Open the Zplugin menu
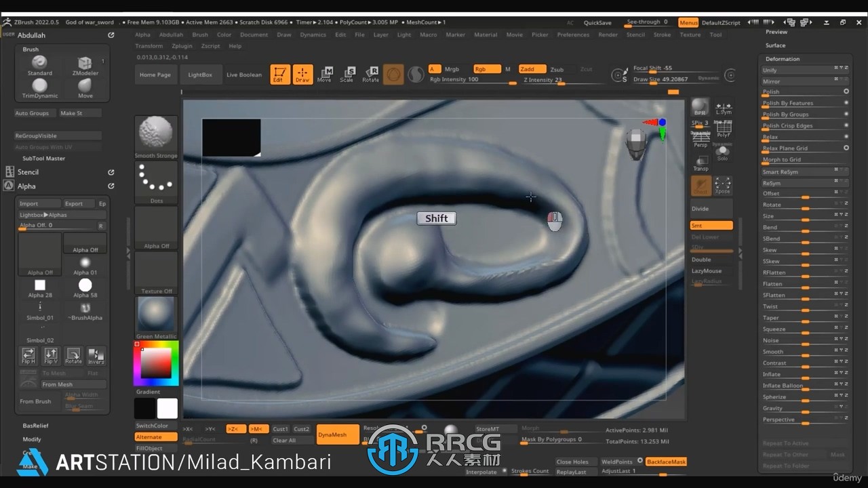 click(x=182, y=46)
